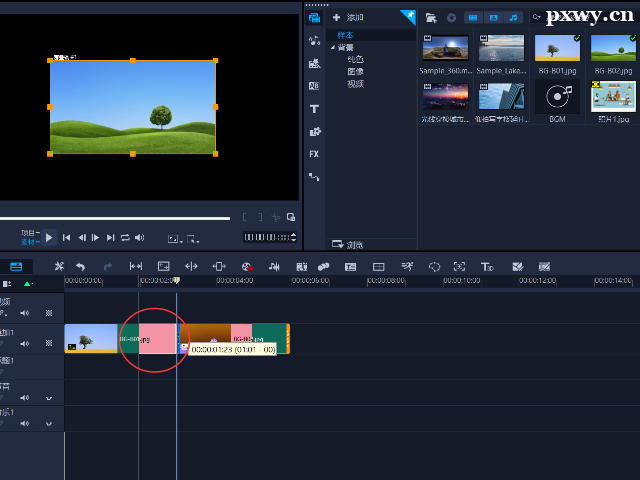Click the 浏览 browse button

coord(350,244)
